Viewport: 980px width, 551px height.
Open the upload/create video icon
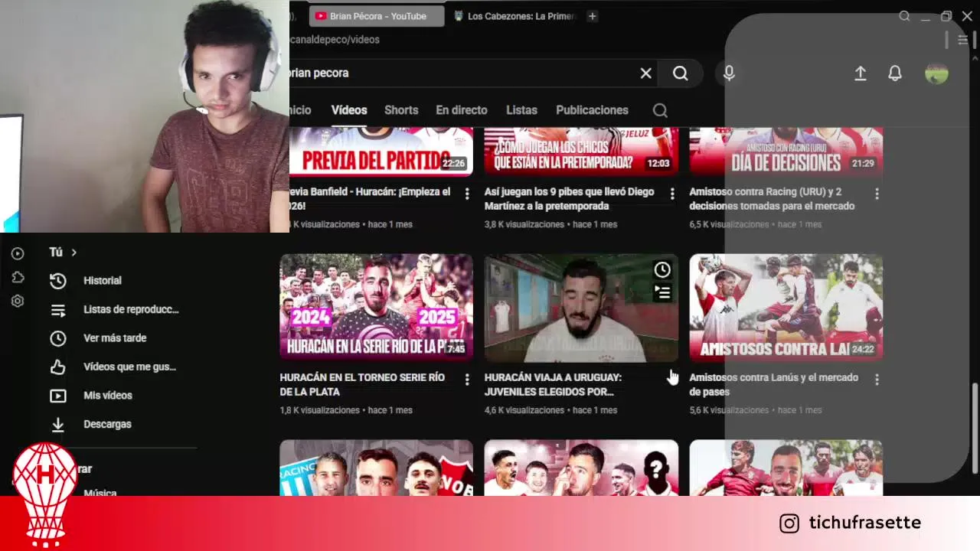click(x=861, y=73)
